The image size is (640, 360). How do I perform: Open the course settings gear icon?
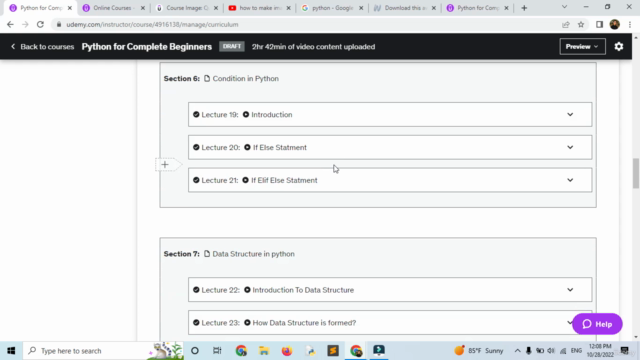click(619, 47)
